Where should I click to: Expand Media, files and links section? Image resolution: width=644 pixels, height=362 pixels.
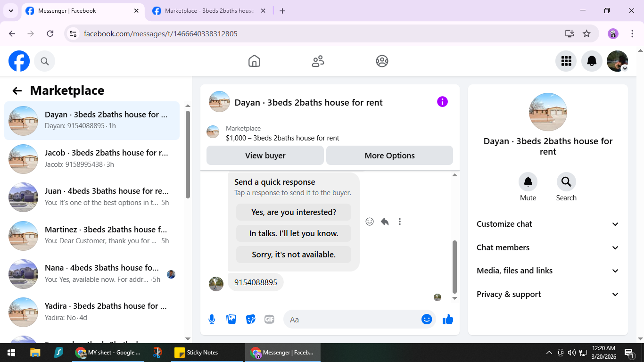pyautogui.click(x=548, y=271)
